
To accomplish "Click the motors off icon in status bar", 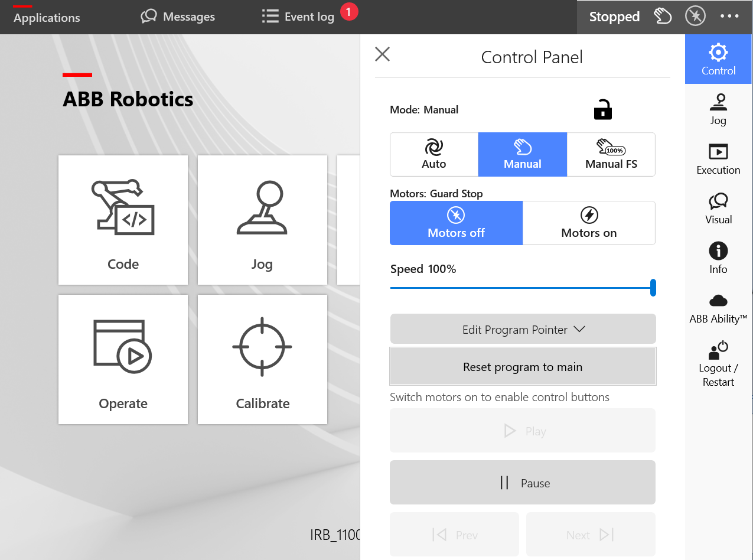I will (695, 17).
